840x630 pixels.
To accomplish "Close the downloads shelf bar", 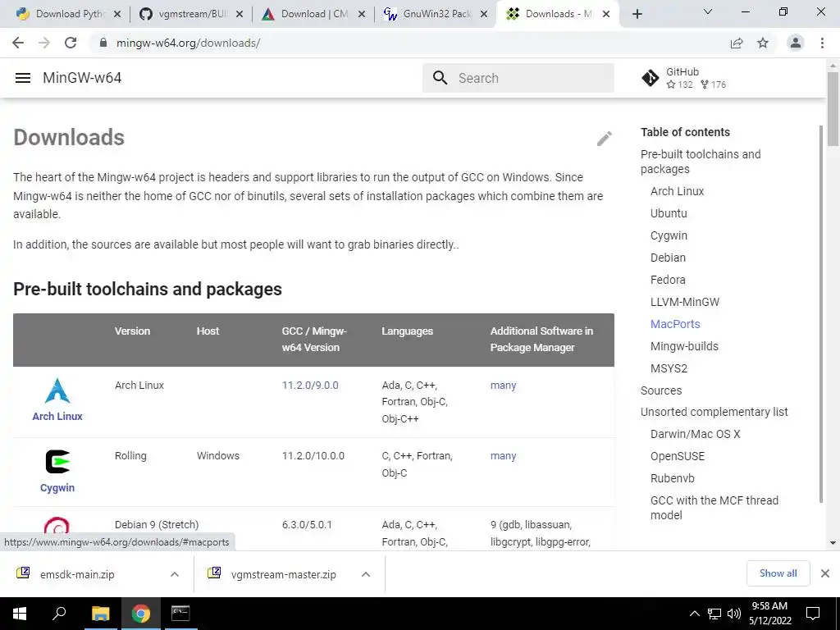I will [825, 573].
